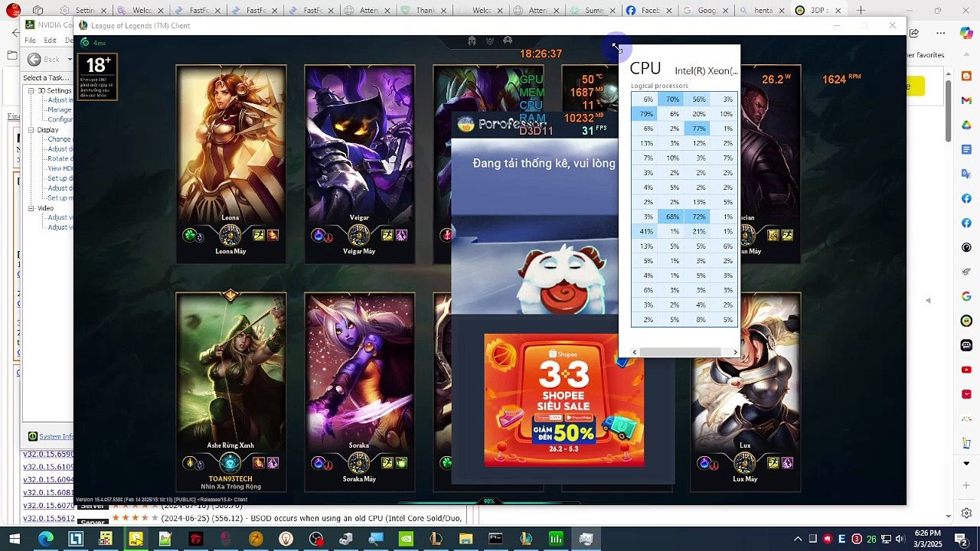This screenshot has width=980, height=551.
Task: Switch to the Google browser tab
Action: pyautogui.click(x=707, y=11)
